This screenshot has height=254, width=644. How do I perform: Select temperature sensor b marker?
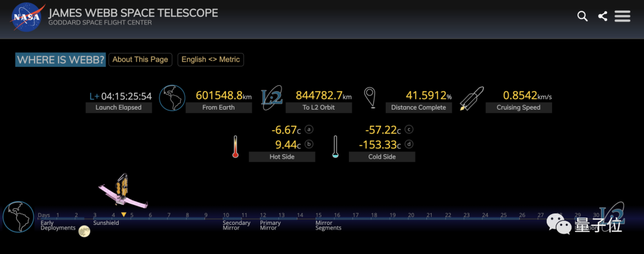point(309,144)
